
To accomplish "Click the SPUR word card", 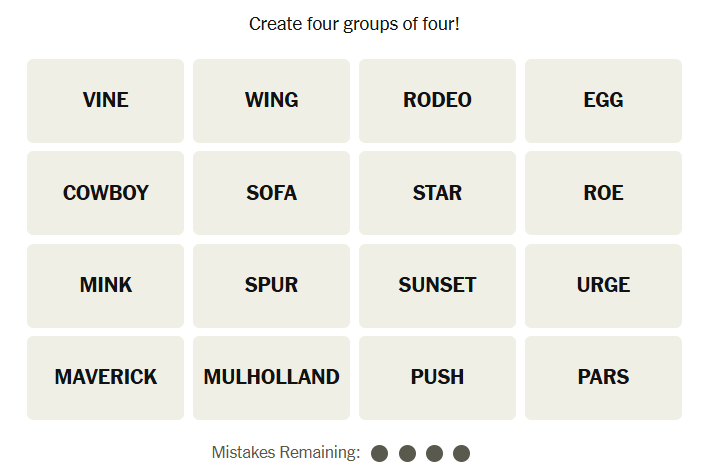I will [271, 285].
